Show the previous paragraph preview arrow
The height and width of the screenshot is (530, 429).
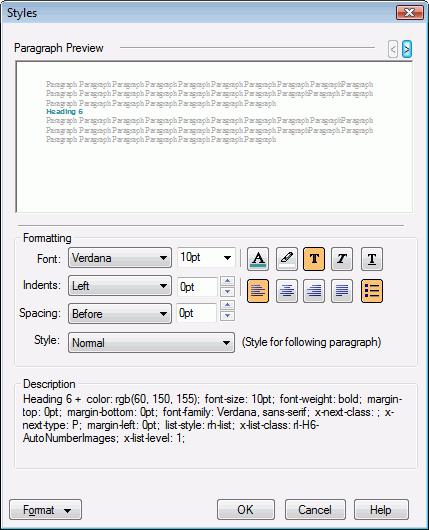[393, 50]
